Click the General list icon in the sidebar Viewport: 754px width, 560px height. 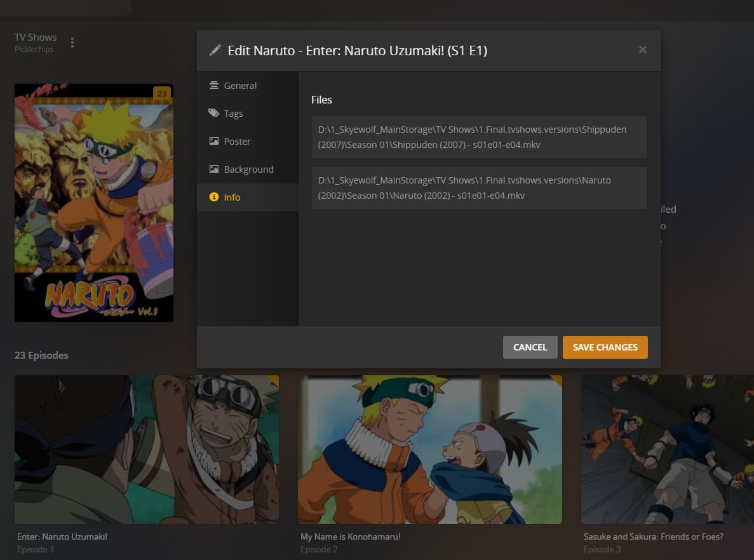213,85
